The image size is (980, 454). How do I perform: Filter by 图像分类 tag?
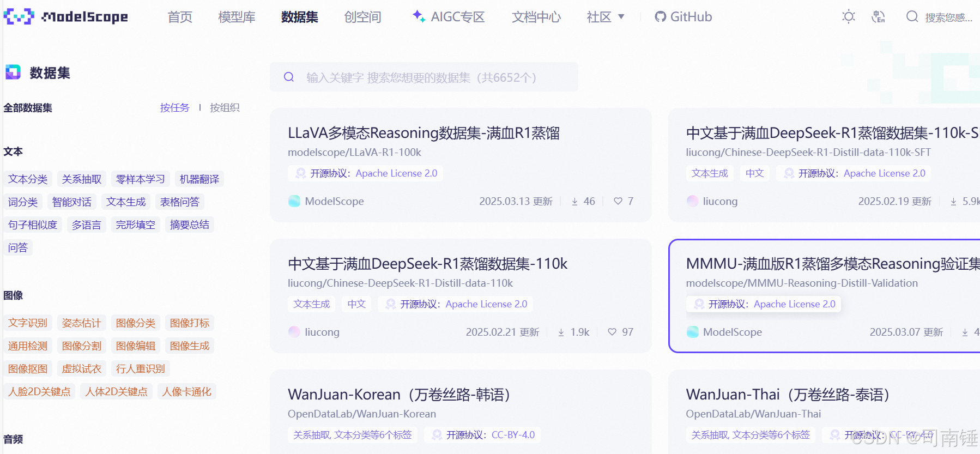click(136, 323)
